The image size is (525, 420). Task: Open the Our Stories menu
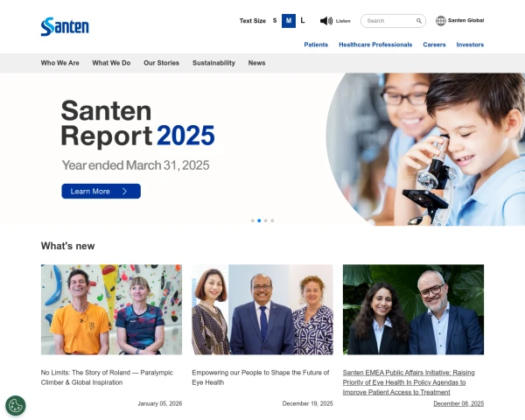[x=161, y=63]
